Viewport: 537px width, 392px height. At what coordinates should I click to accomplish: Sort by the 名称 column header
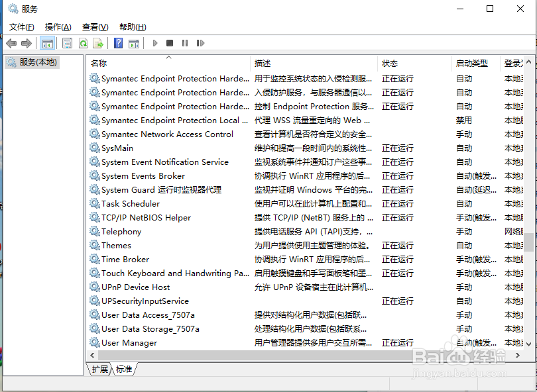[168, 64]
